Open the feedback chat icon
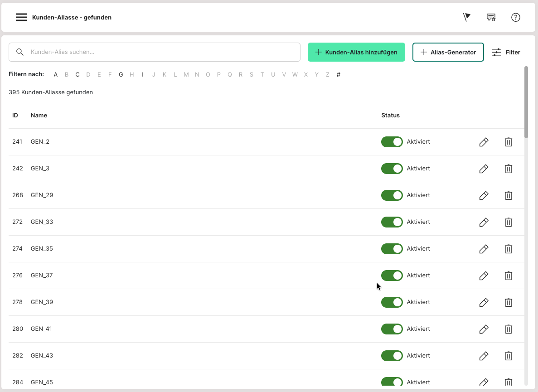This screenshot has height=392, width=538. click(x=491, y=17)
